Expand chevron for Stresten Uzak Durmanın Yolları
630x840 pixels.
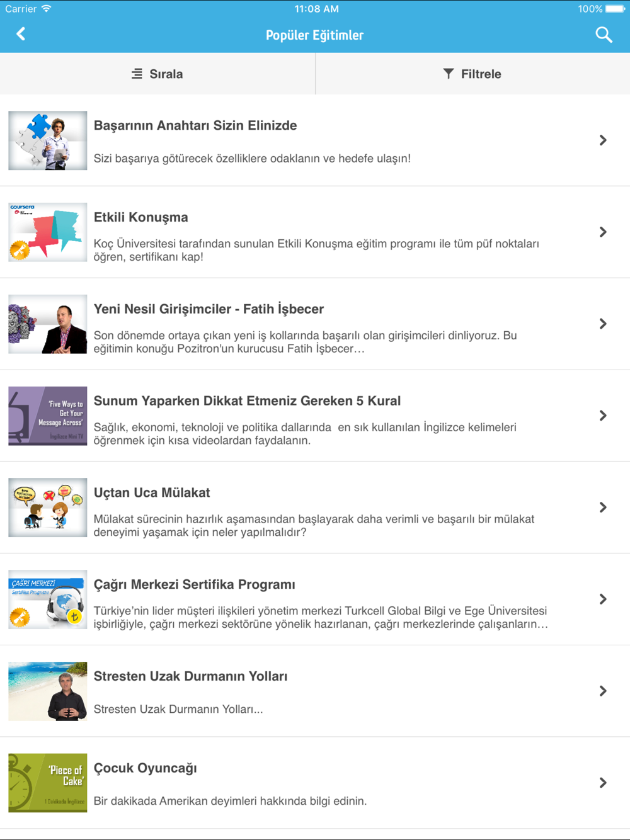pos(603,691)
